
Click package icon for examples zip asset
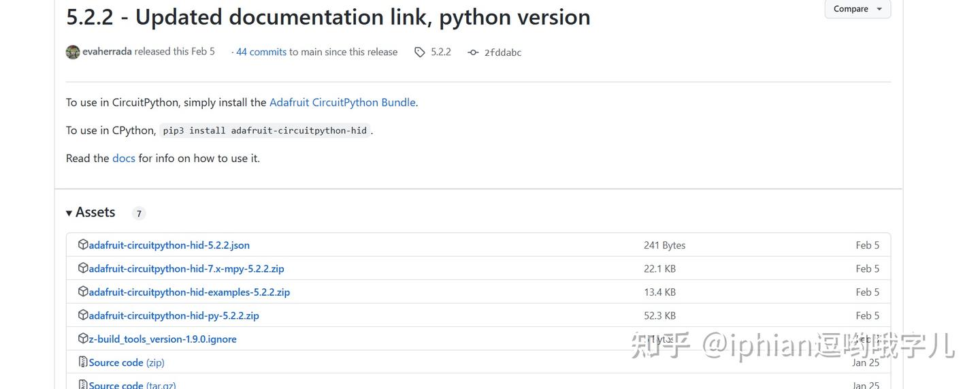point(83,292)
